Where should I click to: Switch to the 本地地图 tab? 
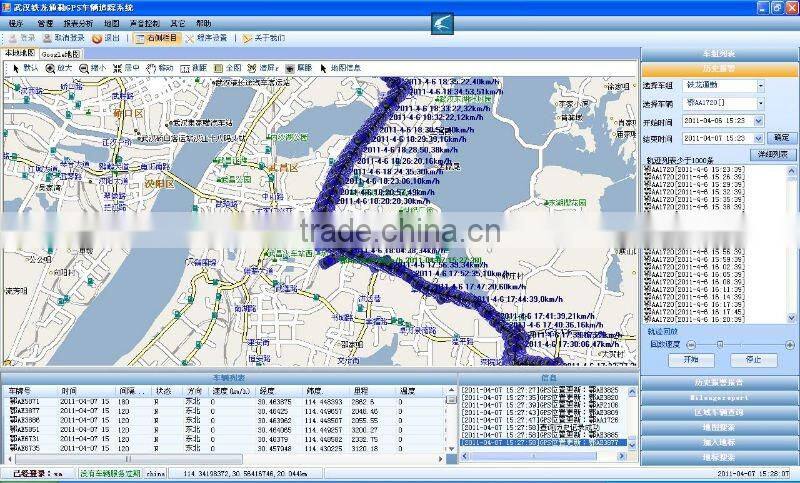20,53
